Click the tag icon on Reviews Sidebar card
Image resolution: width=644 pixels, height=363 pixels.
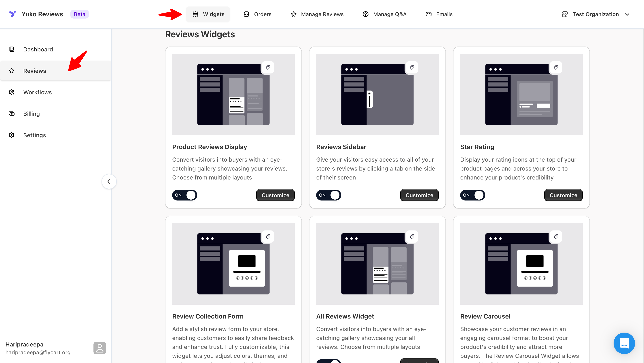[x=412, y=67]
